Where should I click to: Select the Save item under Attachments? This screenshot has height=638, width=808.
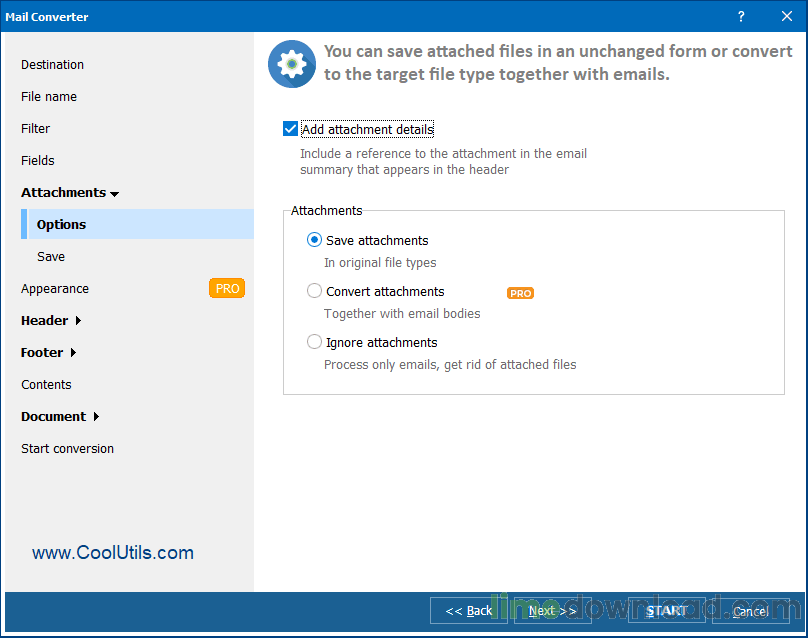pyautogui.click(x=50, y=256)
